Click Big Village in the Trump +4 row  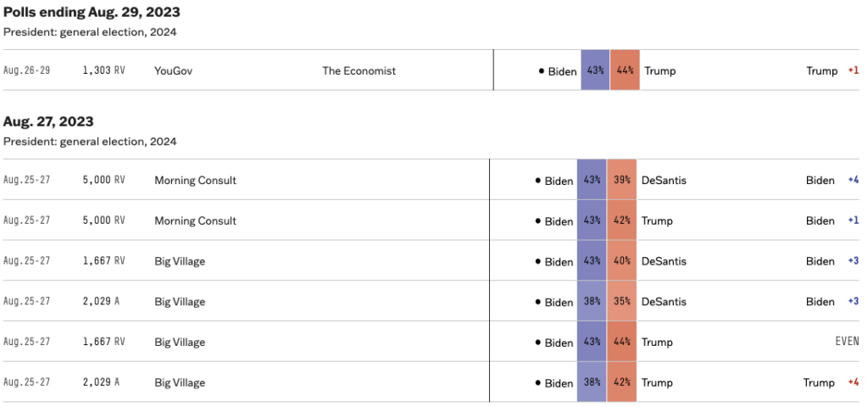(180, 382)
